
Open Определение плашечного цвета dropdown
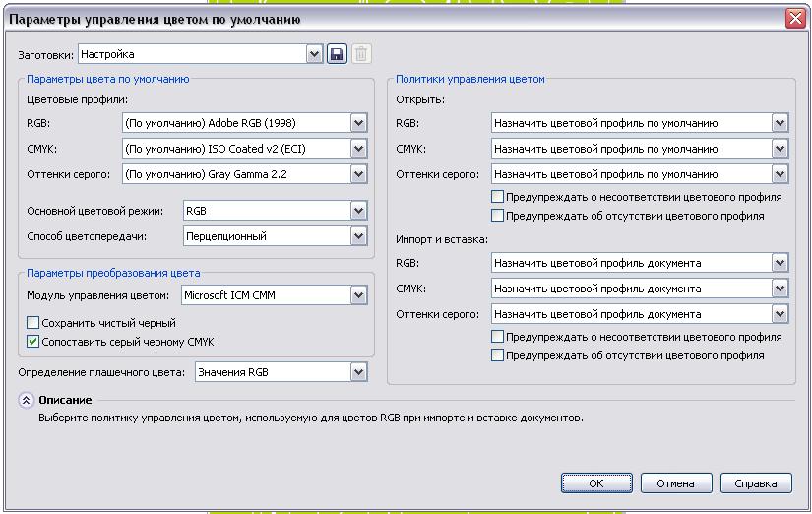tap(281, 372)
